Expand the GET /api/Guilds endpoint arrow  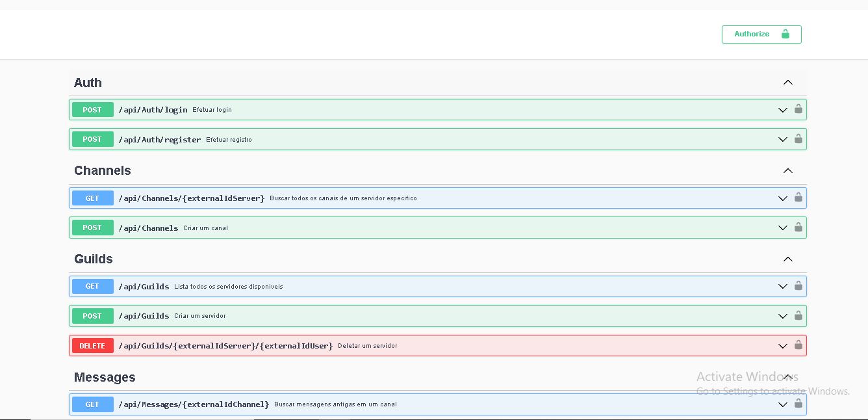point(783,287)
